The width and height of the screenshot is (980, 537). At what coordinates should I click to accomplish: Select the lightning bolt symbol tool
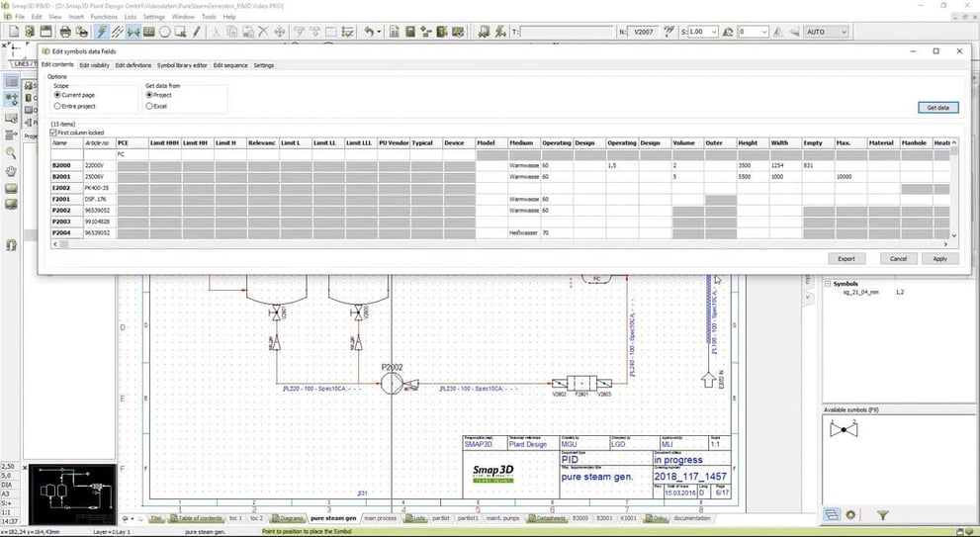(101, 32)
